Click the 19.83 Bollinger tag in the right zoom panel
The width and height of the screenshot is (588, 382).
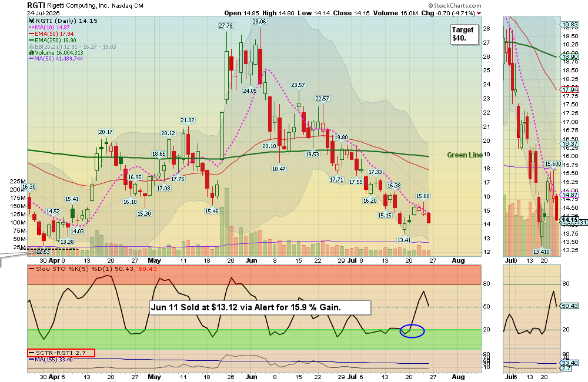(570, 25)
